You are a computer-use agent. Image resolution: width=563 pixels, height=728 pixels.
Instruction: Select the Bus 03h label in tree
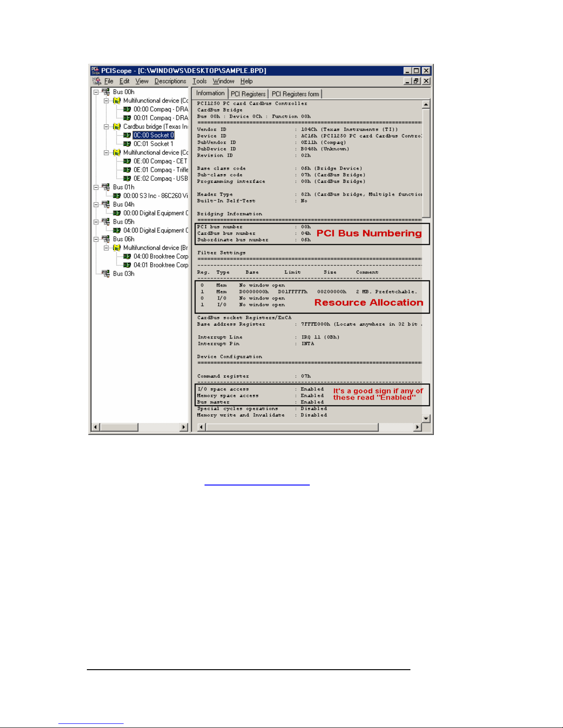tap(124, 274)
